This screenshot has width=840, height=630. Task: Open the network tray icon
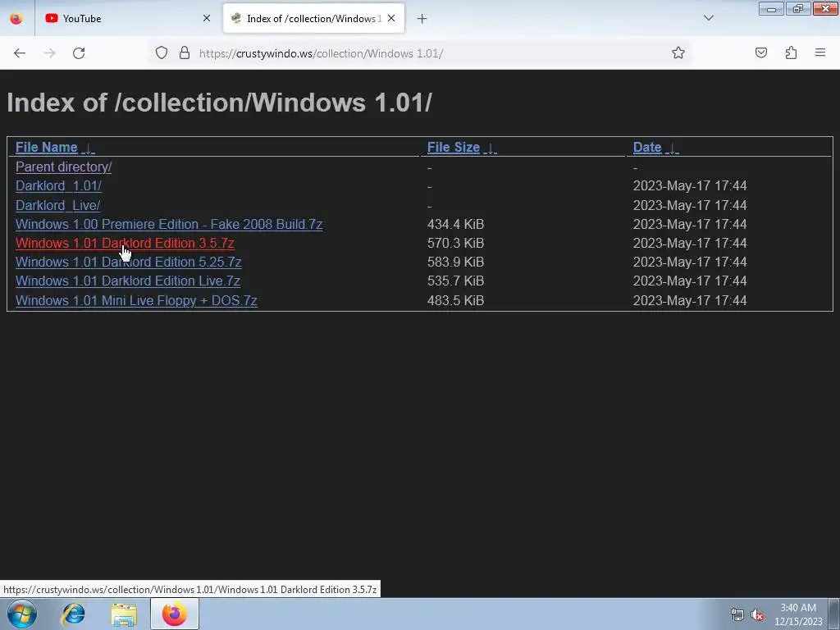[737, 614]
